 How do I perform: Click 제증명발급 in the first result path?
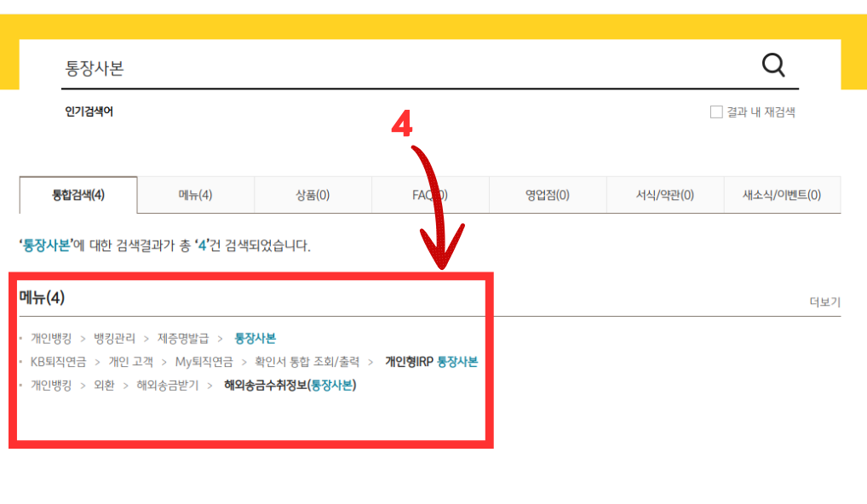click(182, 338)
